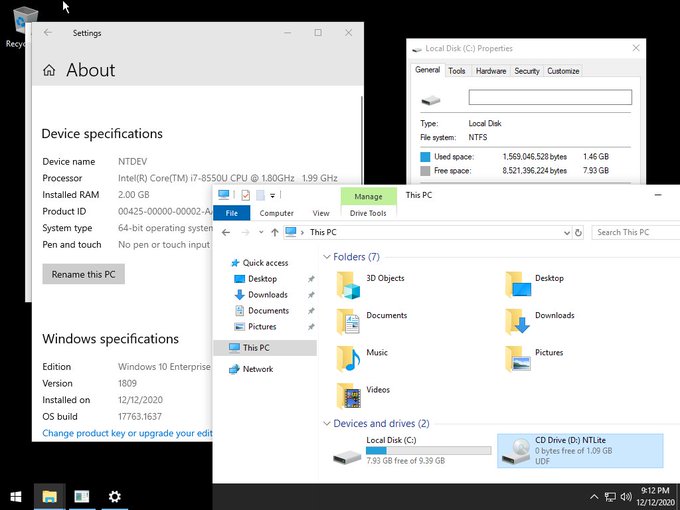Collapse the Folders (7) group
The image size is (680, 510).
point(327,257)
